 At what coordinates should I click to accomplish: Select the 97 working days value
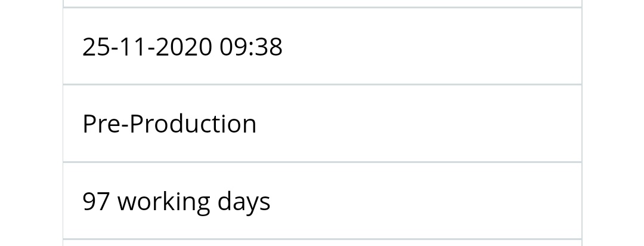pyautogui.click(x=177, y=201)
